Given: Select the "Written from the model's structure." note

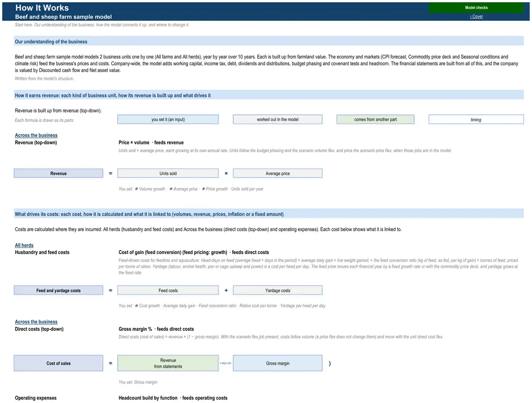Looking at the screenshot, I should point(44,78).
